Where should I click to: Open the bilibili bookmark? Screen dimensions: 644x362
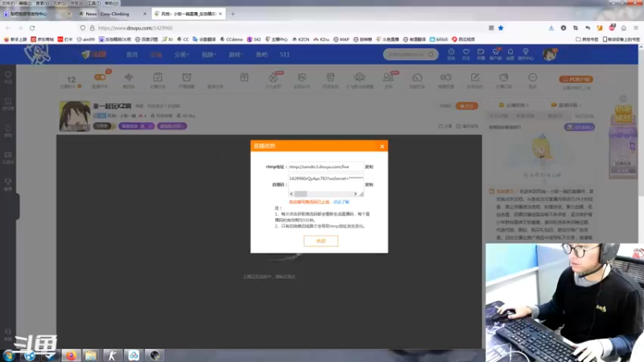click(439, 39)
